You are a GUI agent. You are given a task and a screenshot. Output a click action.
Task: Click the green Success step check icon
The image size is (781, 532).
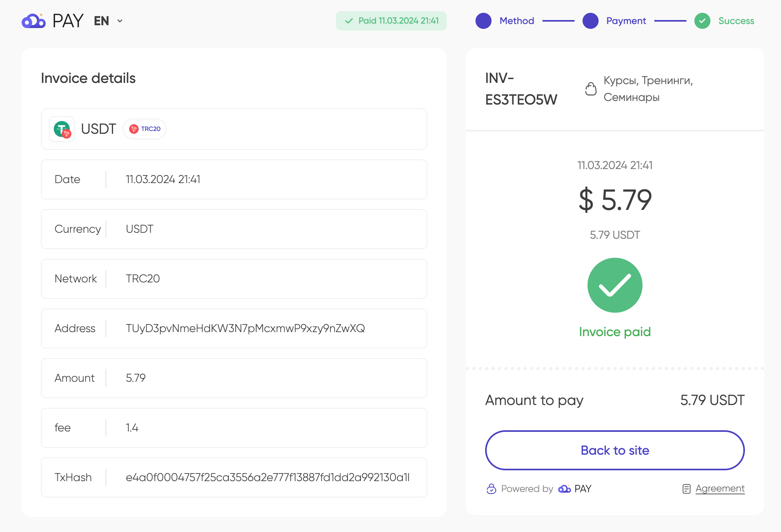coord(702,21)
